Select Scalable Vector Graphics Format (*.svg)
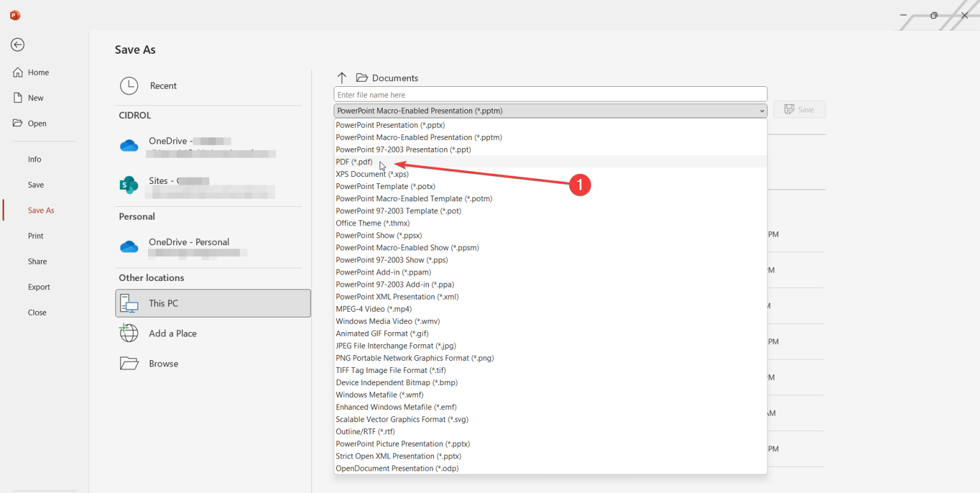The width and height of the screenshot is (980, 493). click(x=550, y=419)
